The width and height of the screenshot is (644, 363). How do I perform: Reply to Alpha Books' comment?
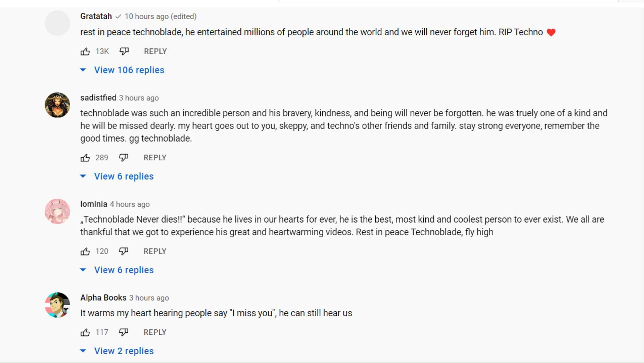click(155, 332)
